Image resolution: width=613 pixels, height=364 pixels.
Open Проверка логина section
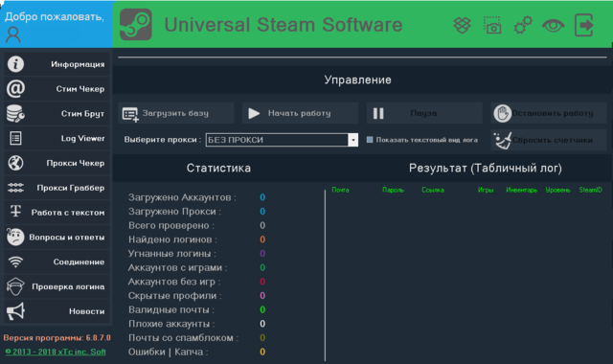(x=57, y=286)
